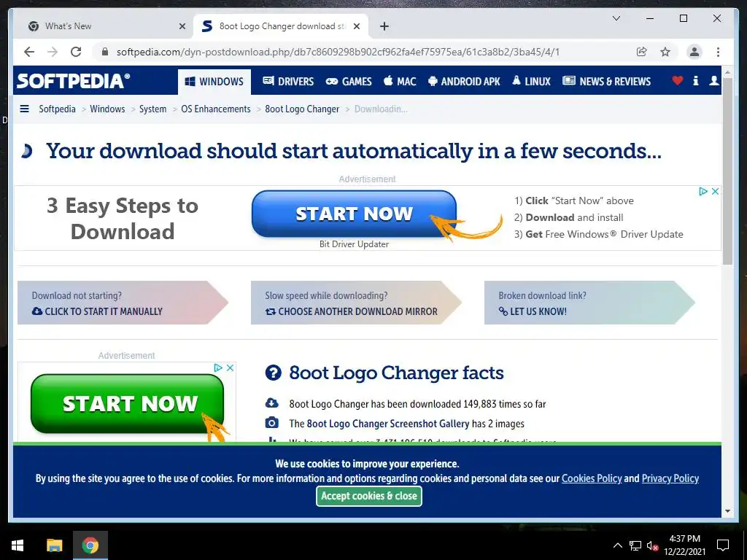Image resolution: width=747 pixels, height=560 pixels.
Task: Go to OS Enhancements breadcrumb link
Action: click(x=215, y=109)
